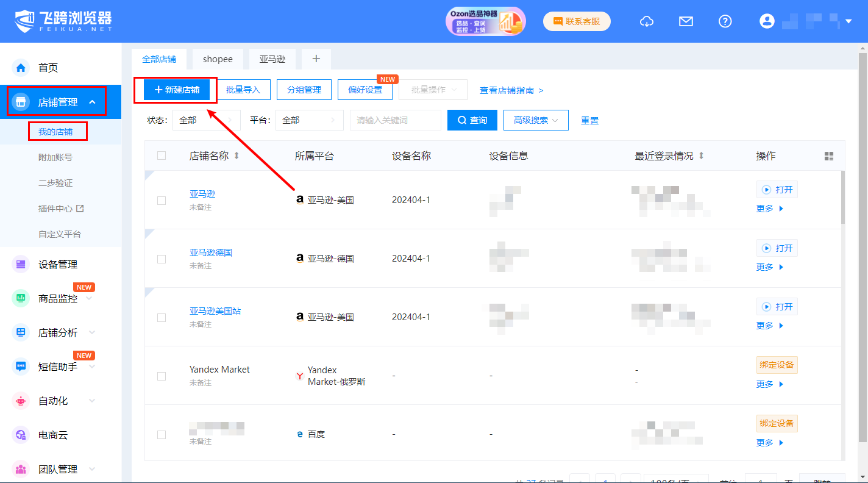
Task: Click the 电商云 sidebar icon
Action: coord(21,435)
